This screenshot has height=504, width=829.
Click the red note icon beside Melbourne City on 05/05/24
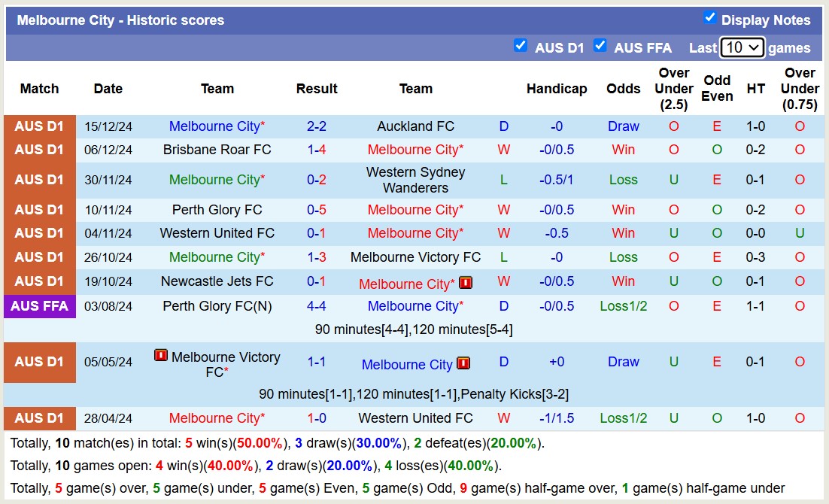point(465,363)
